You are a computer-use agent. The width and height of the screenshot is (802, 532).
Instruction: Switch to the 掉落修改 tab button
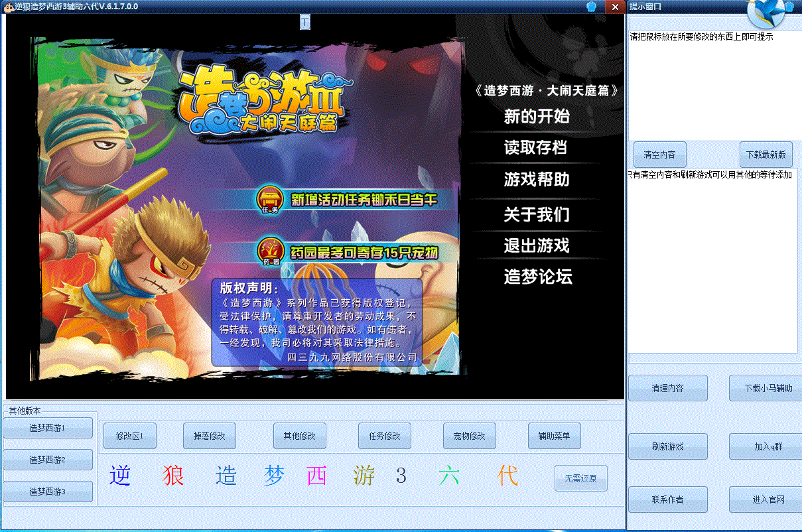[x=210, y=436]
